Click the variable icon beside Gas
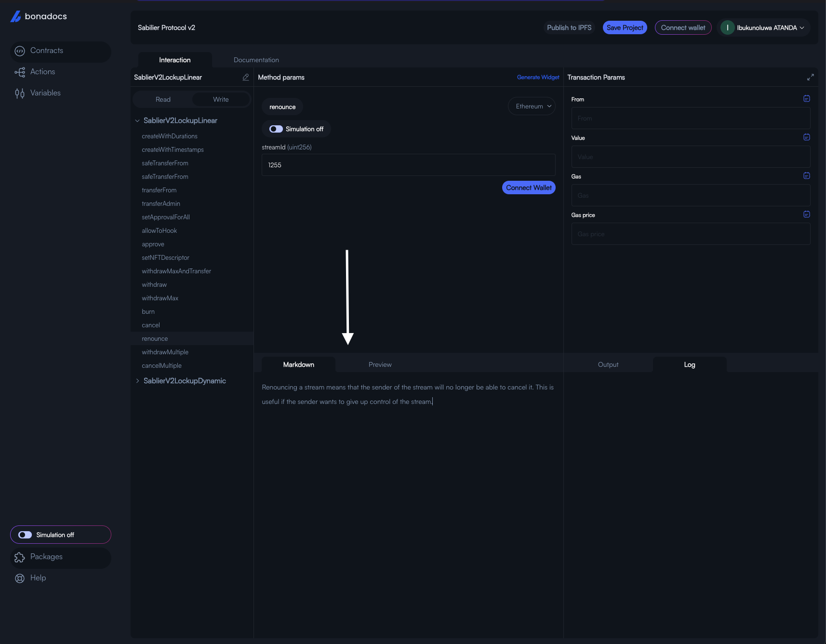The image size is (826, 644). [807, 175]
